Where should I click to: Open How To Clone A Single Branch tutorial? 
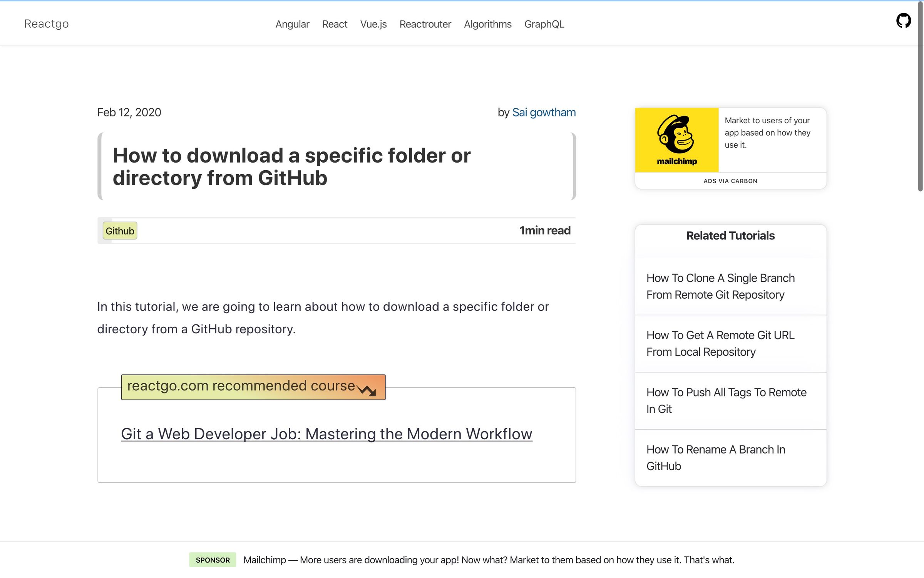[720, 286]
